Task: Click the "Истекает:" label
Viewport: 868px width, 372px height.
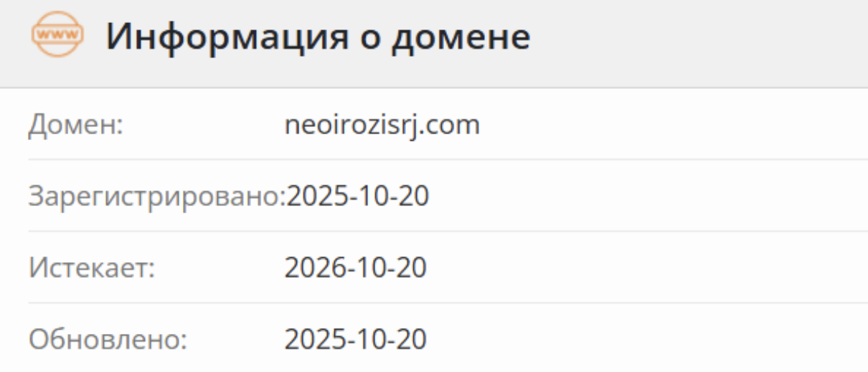Action: click(x=92, y=268)
